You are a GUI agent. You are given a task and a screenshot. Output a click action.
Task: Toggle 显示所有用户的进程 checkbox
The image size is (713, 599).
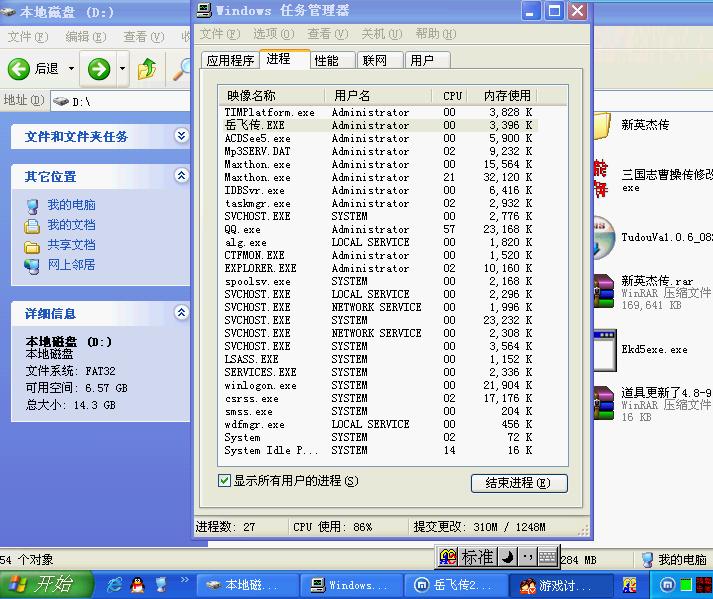225,481
